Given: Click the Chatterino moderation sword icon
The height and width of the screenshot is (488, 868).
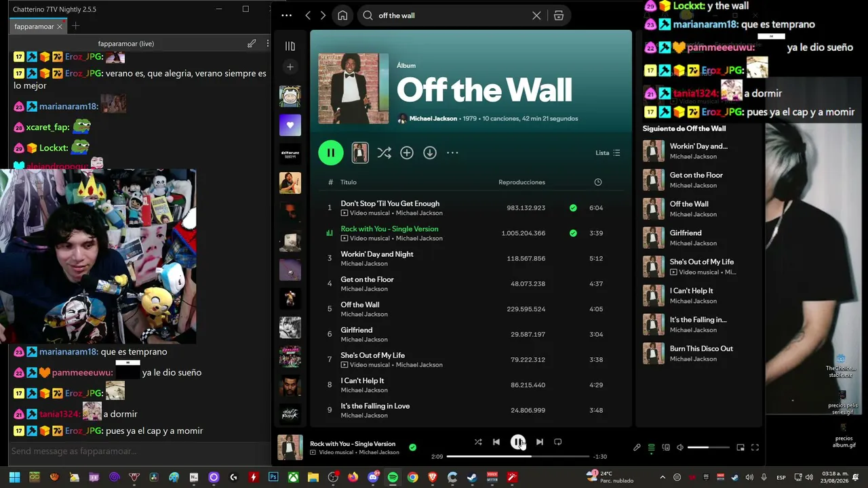Looking at the screenshot, I should 252,43.
